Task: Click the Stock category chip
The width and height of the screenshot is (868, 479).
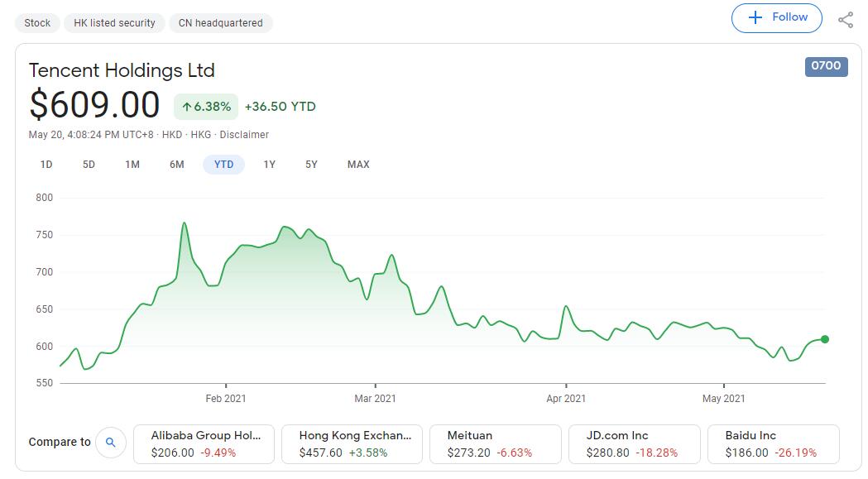Action: tap(36, 23)
